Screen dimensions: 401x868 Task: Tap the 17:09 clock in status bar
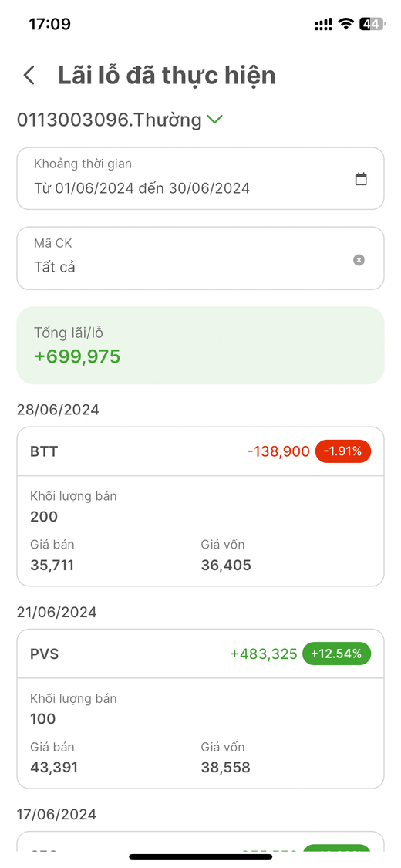pyautogui.click(x=50, y=24)
